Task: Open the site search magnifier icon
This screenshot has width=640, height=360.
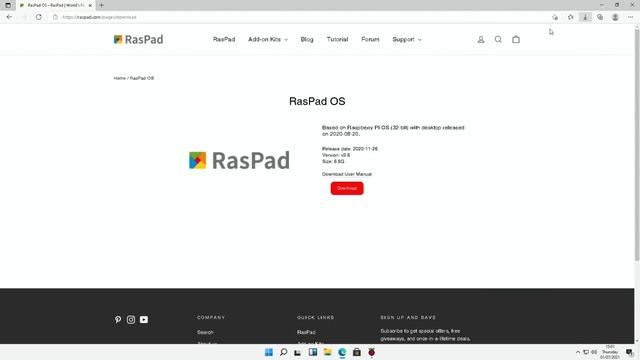Action: point(498,40)
